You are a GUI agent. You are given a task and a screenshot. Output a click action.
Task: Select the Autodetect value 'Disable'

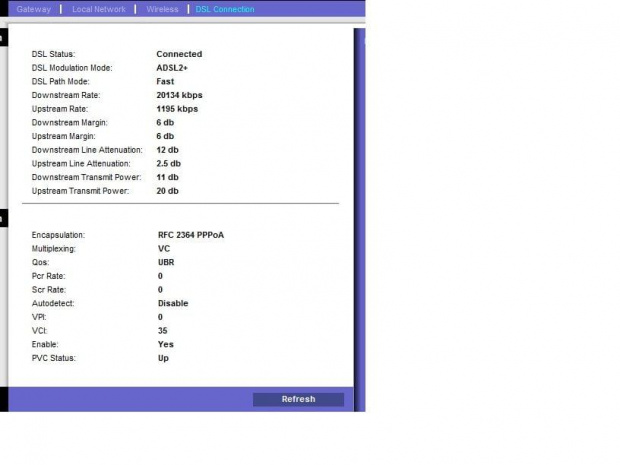coord(173,303)
